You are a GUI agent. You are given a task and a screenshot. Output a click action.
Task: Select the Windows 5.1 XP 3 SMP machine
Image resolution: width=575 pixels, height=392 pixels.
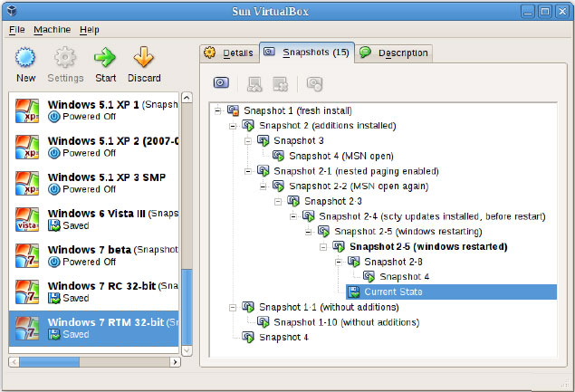(94, 184)
